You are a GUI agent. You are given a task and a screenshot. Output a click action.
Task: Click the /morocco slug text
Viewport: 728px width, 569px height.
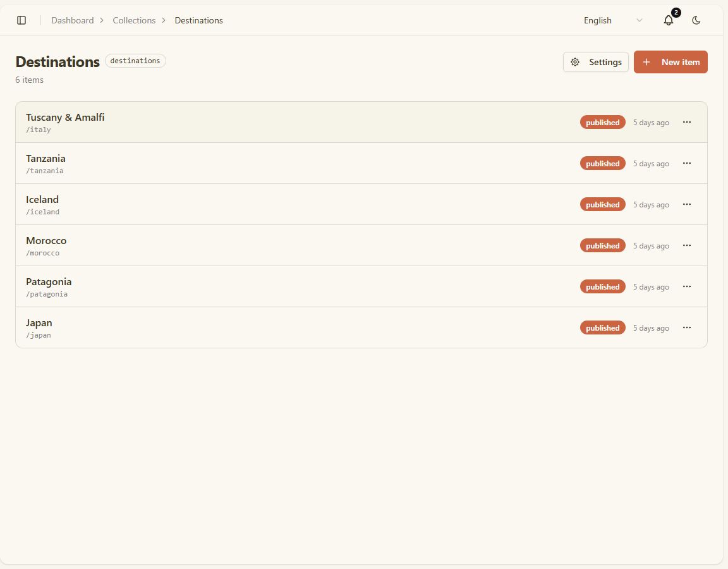point(43,253)
